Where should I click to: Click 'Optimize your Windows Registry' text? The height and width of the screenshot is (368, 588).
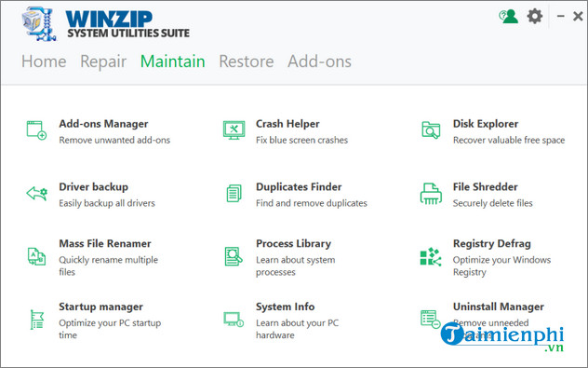coord(501,266)
